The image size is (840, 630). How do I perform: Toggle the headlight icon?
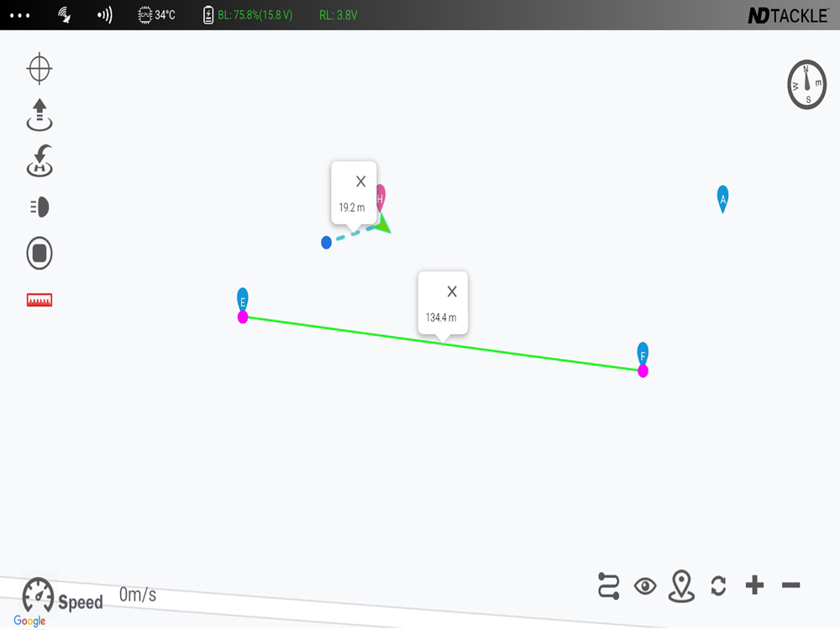coord(39,207)
